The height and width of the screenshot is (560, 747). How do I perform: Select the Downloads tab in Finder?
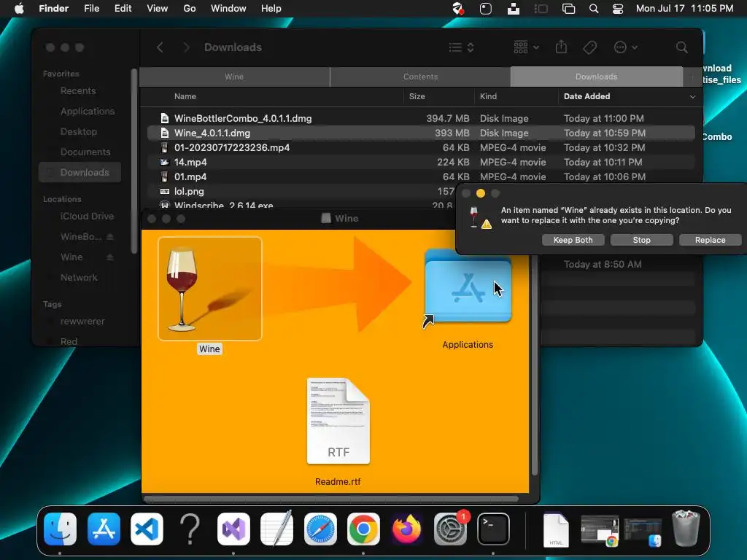[596, 77]
